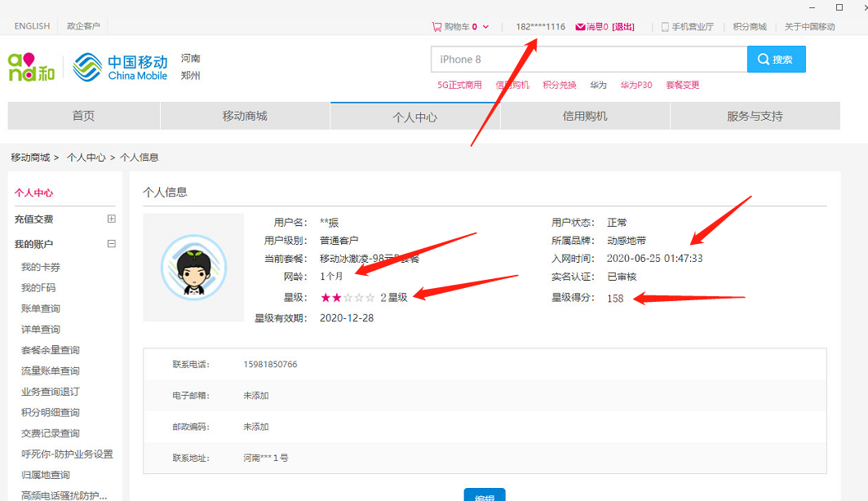Open 归属地查询 in the sidebar

tap(46, 475)
